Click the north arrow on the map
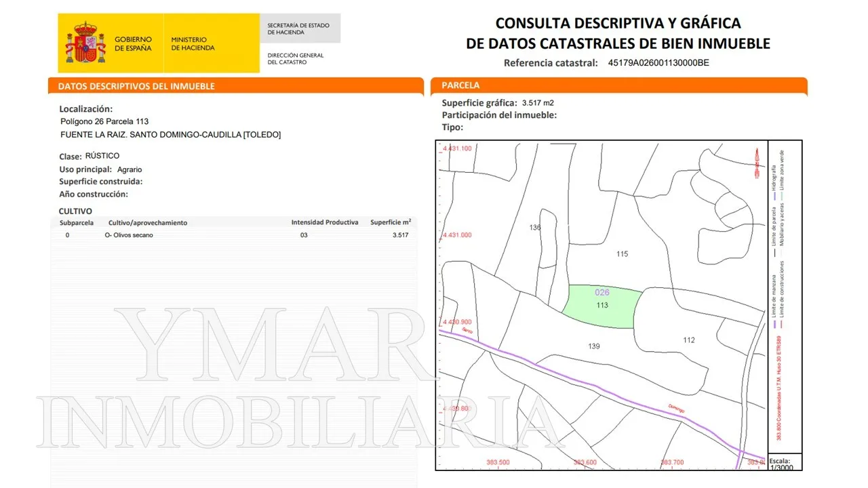Viewport: 868px width, 488px height. coord(757,163)
